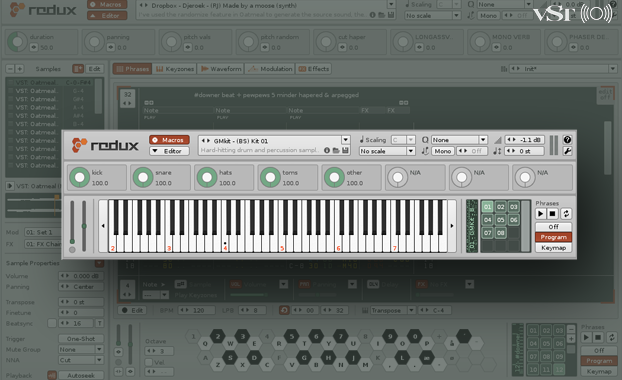Select phrase slot 06 in front panel
622x380 pixels.
point(514,220)
